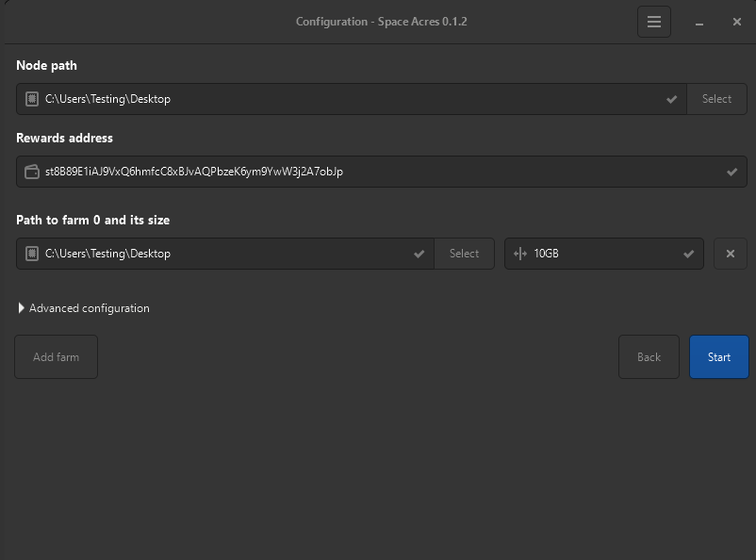Click the Path to farm 0 and its size heading
Screen dimensions: 756x560
click(93, 221)
